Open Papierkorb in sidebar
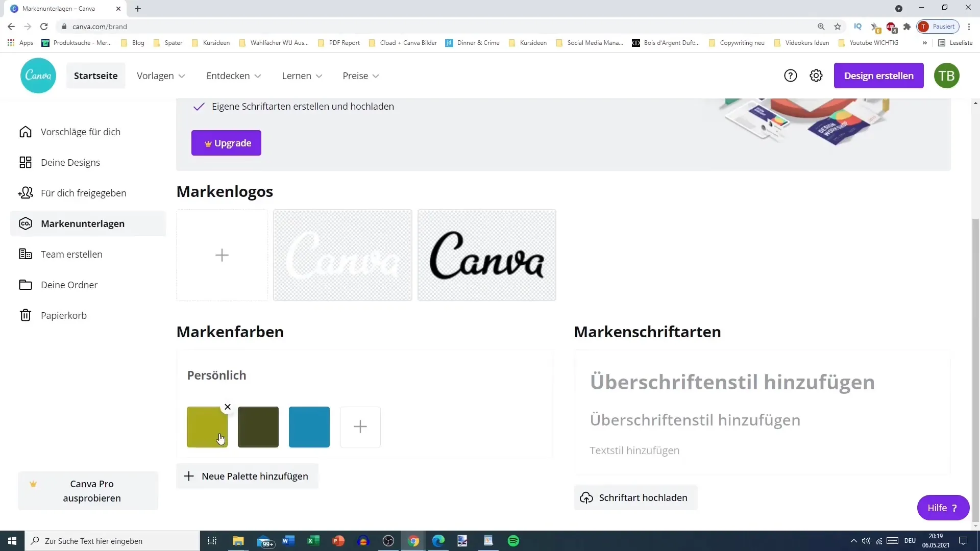The width and height of the screenshot is (980, 551). click(x=88, y=315)
